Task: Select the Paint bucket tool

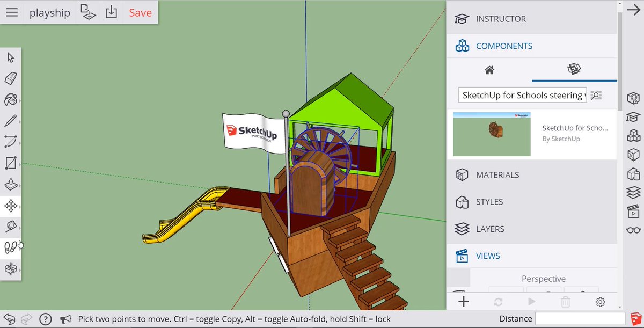Action: tap(11, 100)
